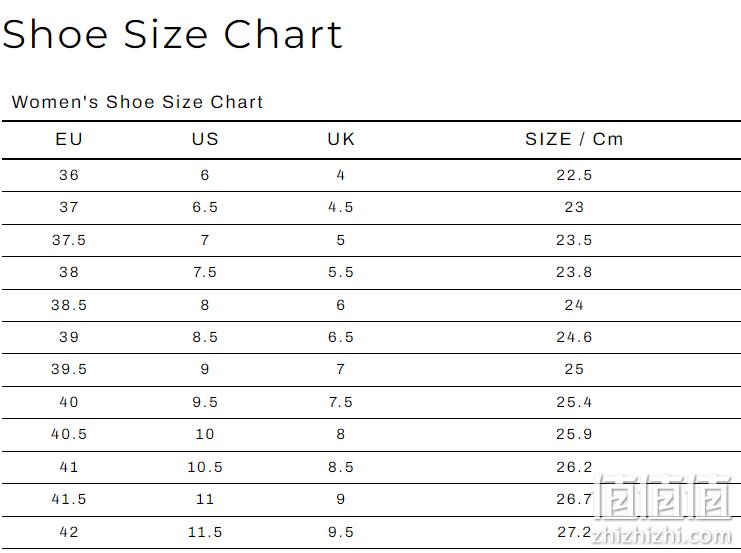This screenshot has width=741, height=553.
Task: Click UK size 6 cell
Action: (341, 305)
